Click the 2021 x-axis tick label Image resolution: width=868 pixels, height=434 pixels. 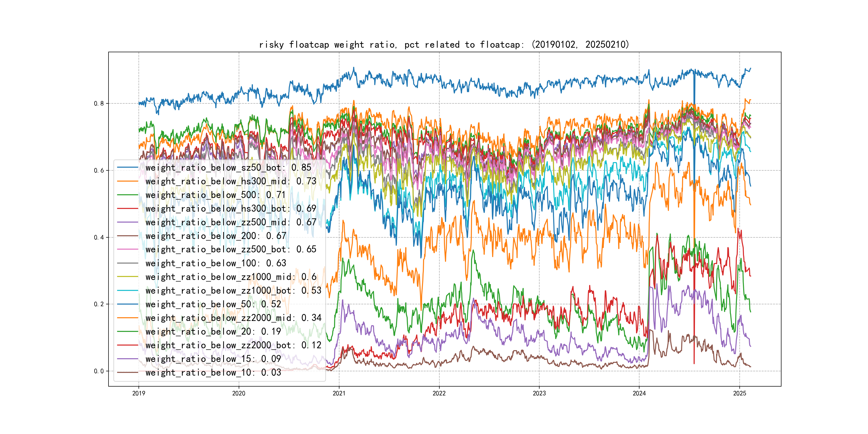339,393
